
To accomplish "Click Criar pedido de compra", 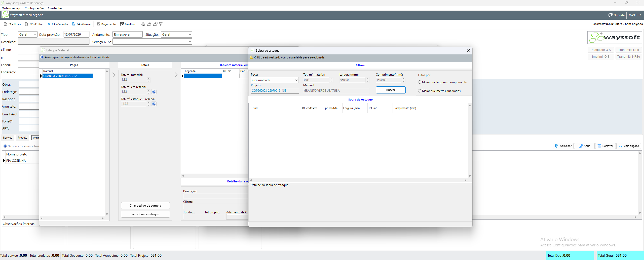I will [145, 206].
